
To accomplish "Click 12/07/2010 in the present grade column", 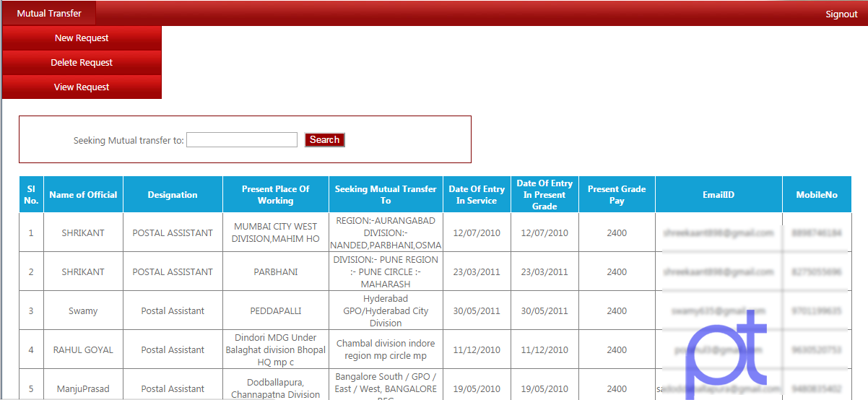I will point(544,233).
